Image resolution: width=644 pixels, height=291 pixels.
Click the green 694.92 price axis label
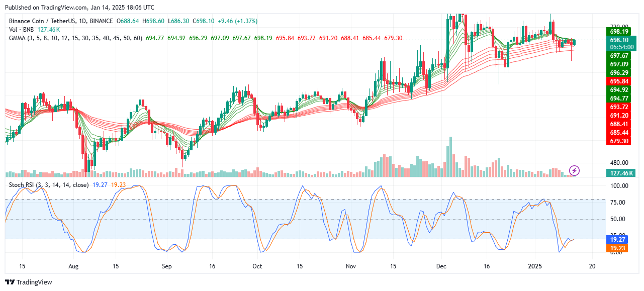(x=619, y=90)
